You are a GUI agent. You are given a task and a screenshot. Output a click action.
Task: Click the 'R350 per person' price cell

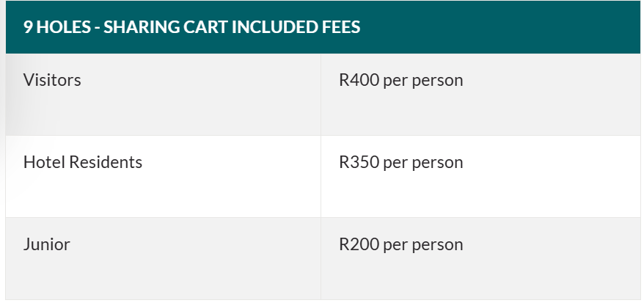point(400,162)
